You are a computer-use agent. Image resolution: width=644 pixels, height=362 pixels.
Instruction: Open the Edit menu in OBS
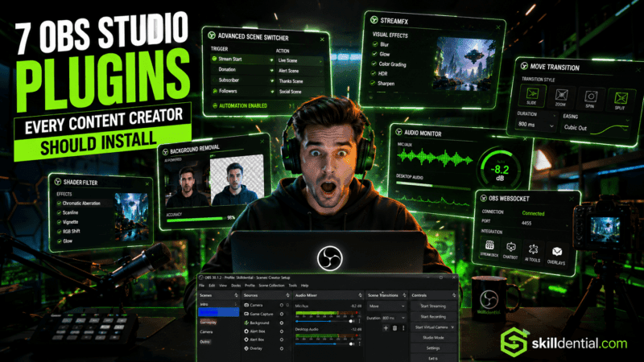click(212, 286)
